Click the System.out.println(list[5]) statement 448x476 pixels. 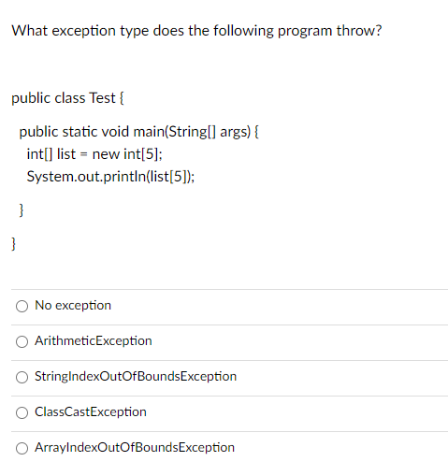point(110,177)
